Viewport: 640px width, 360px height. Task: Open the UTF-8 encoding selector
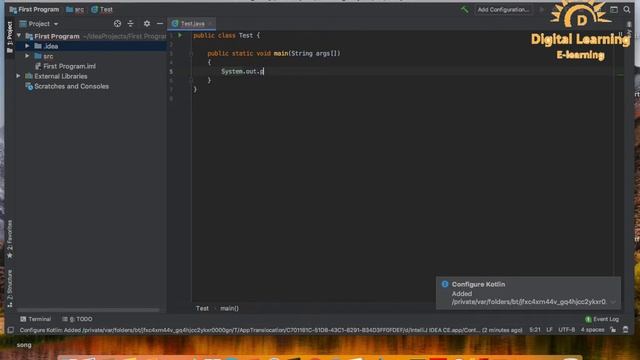tap(567, 330)
